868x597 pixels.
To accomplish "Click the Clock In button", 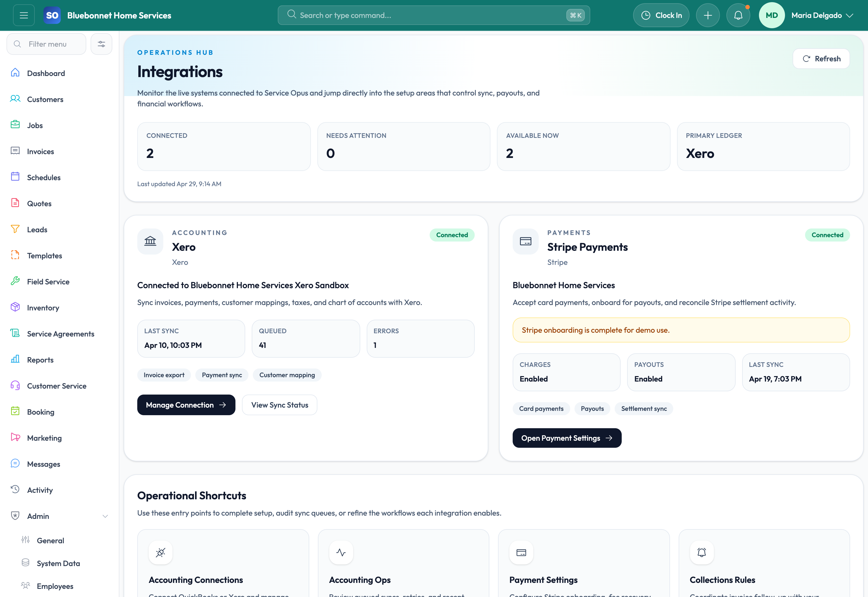I will (661, 15).
